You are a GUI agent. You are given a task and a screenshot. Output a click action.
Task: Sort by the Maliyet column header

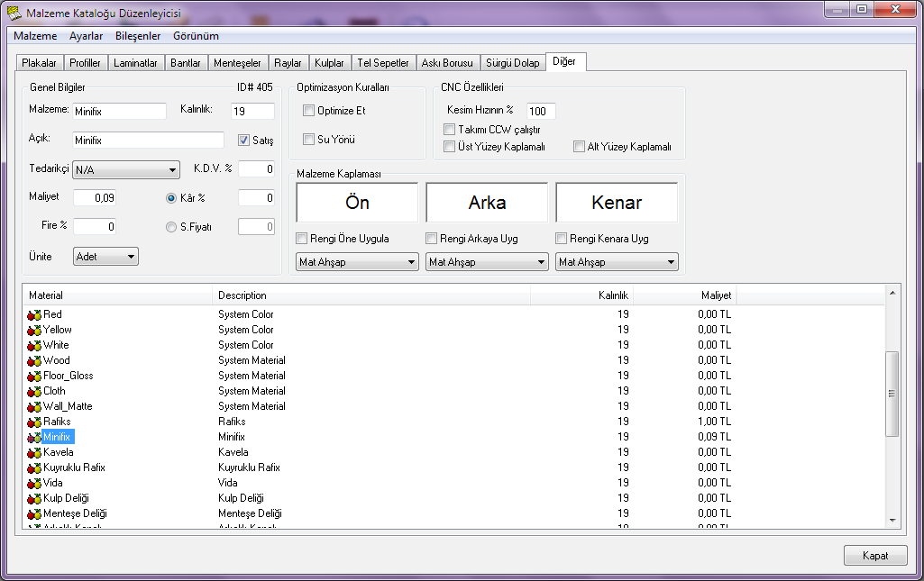pyautogui.click(x=685, y=295)
